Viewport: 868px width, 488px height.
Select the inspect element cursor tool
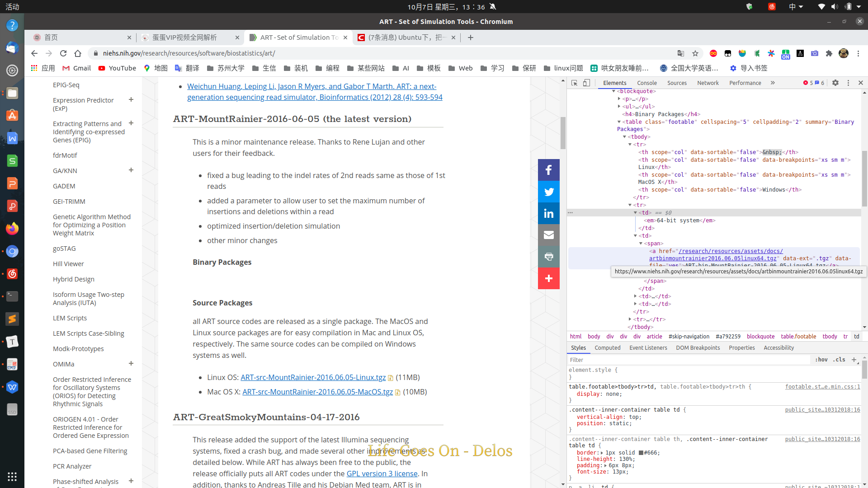[x=574, y=83]
